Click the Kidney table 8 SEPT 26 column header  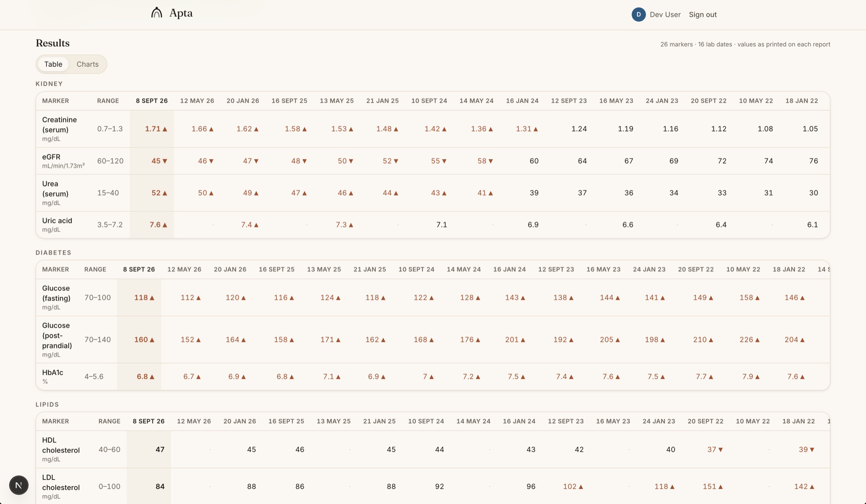[x=152, y=101]
